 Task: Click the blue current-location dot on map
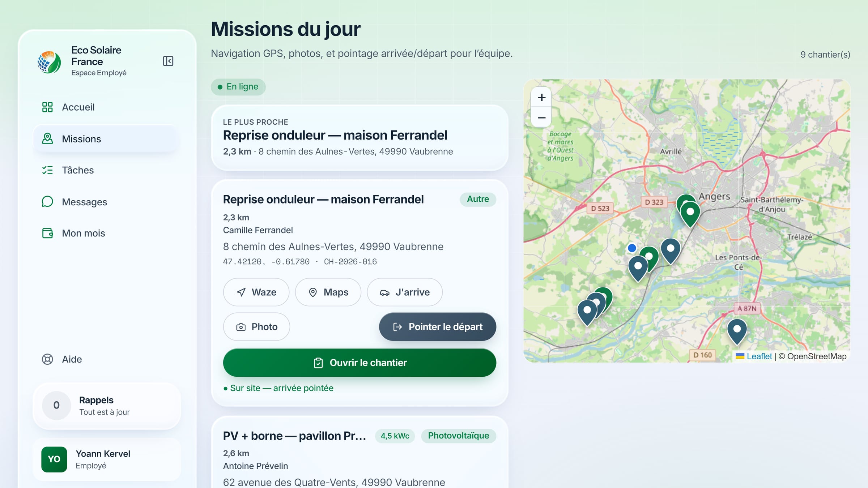(x=632, y=248)
